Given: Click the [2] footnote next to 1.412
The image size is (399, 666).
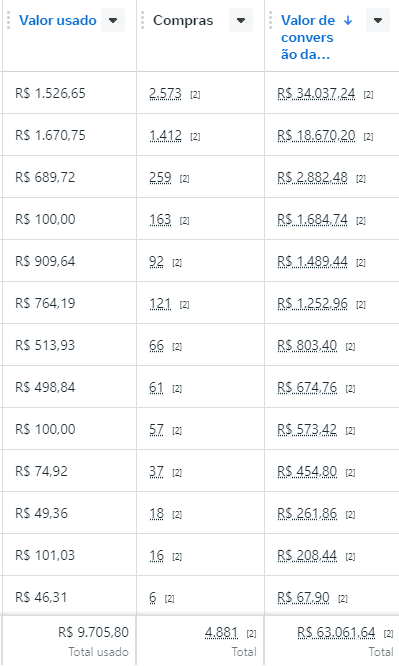Looking at the screenshot, I should (x=195, y=136).
